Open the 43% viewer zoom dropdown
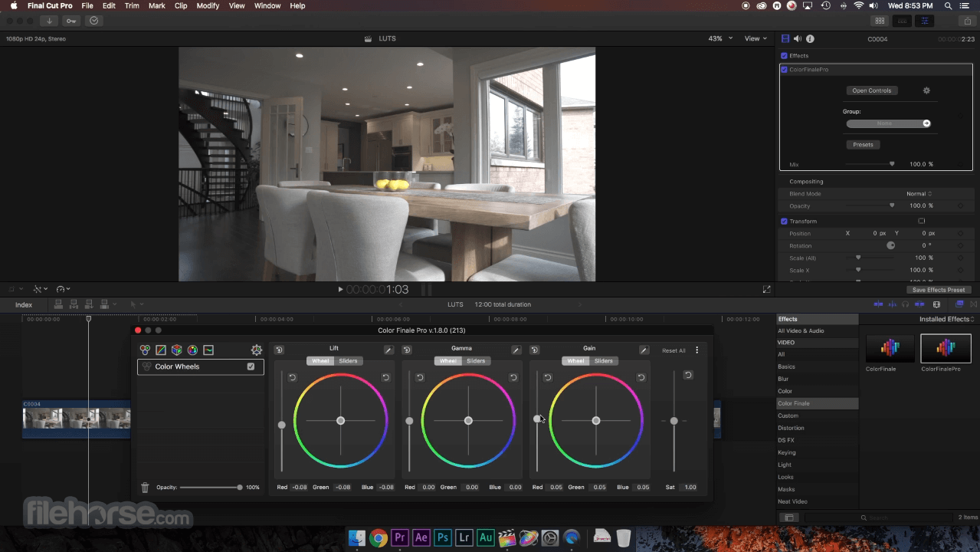980x552 pixels. pyautogui.click(x=719, y=38)
